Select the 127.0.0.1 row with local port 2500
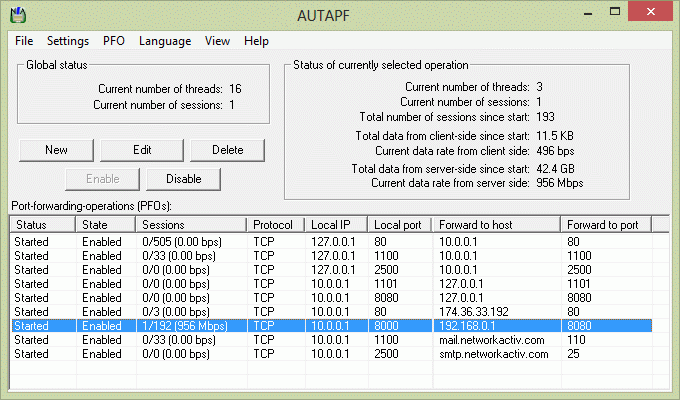680x400 pixels. [332, 270]
